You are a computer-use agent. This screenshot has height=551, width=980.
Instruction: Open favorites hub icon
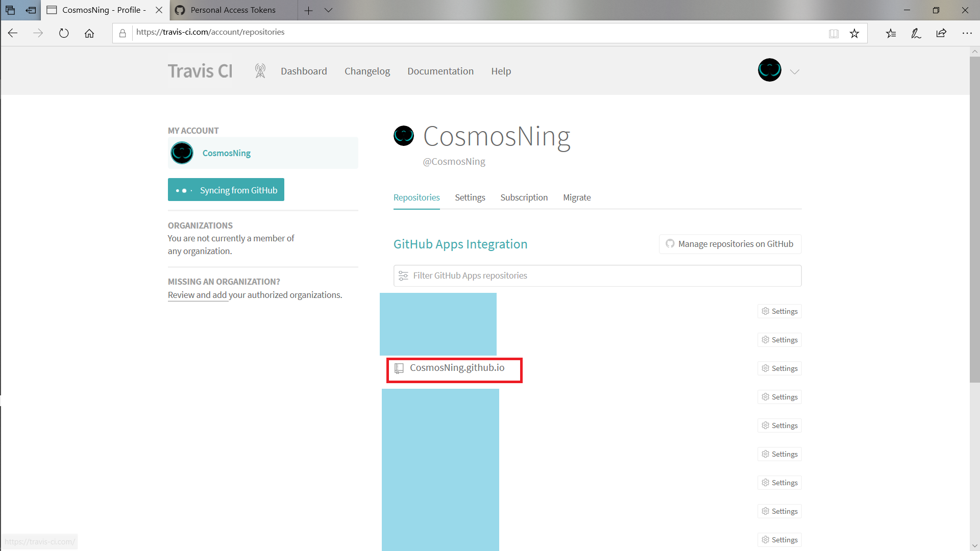(891, 33)
